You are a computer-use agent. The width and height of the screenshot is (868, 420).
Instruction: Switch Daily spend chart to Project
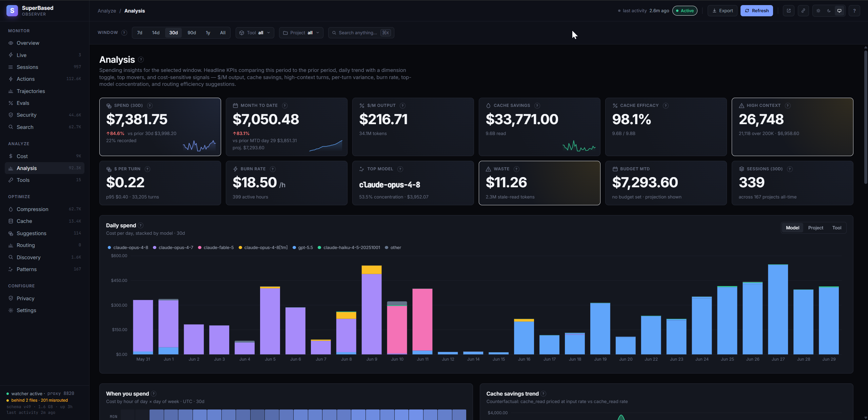pyautogui.click(x=815, y=228)
